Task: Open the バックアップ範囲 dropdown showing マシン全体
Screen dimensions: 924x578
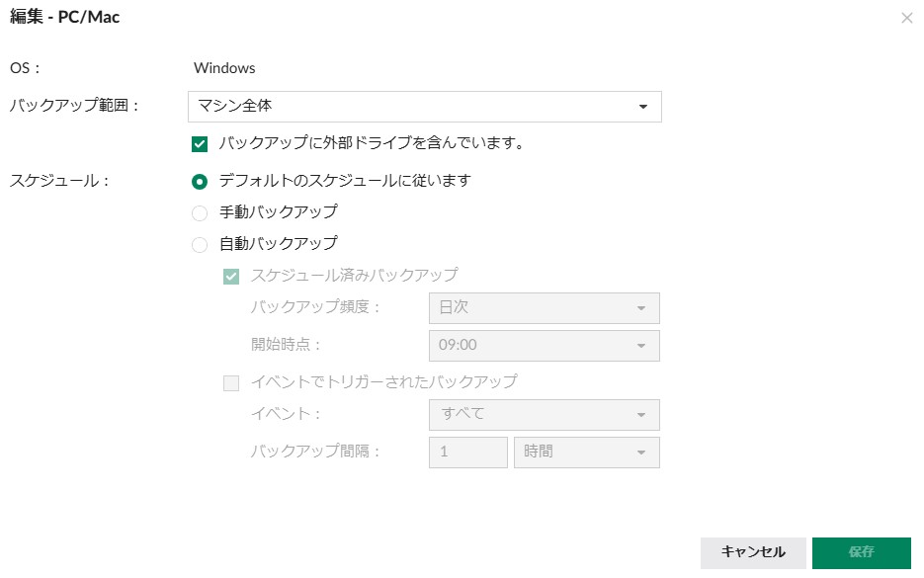Action: pyautogui.click(x=424, y=107)
